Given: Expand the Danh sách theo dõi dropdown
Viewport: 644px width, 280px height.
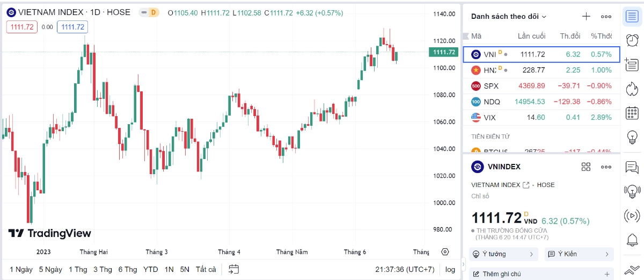Looking at the screenshot, I should (x=509, y=17).
